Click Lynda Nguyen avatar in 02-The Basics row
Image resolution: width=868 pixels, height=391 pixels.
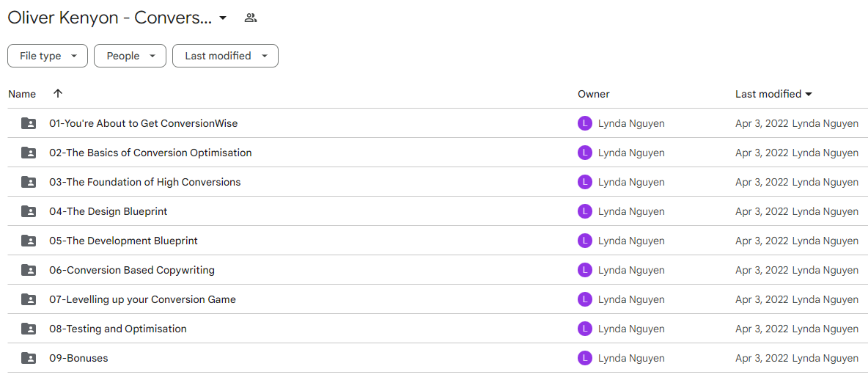tap(584, 153)
